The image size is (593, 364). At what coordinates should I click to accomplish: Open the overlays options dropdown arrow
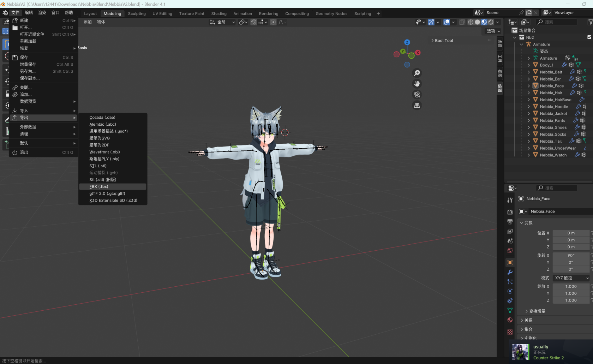point(453,22)
